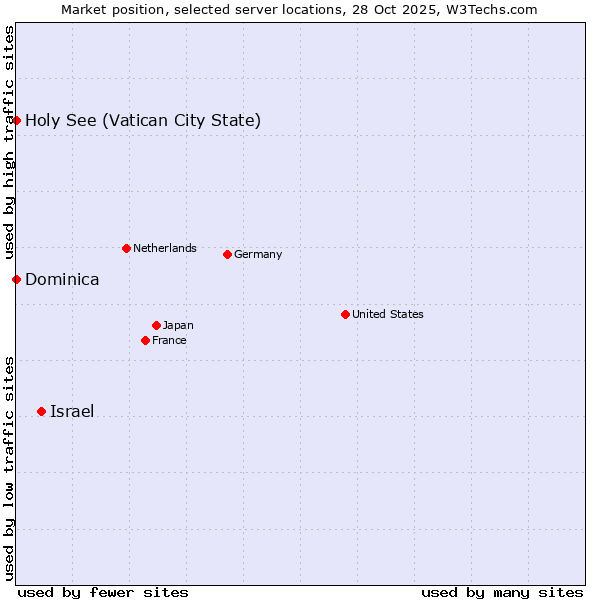Click the 'Dominica' text label
The width and height of the screenshot is (600, 600).
click(62, 280)
